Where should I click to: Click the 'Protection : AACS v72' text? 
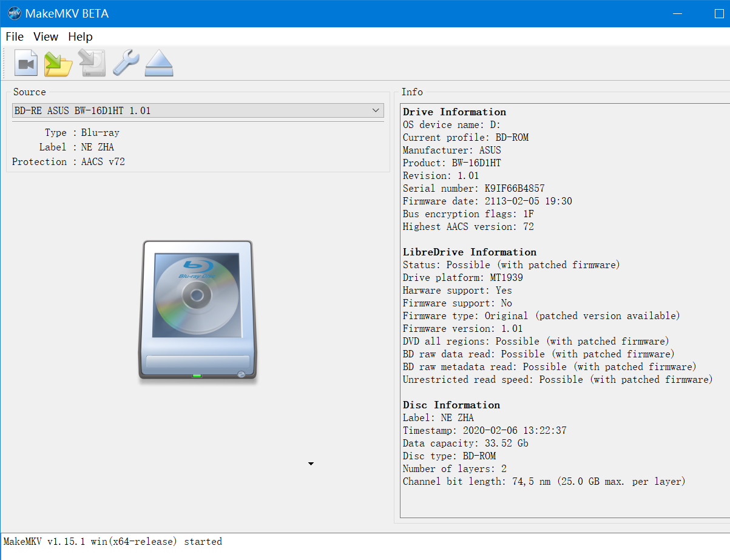[x=69, y=161]
